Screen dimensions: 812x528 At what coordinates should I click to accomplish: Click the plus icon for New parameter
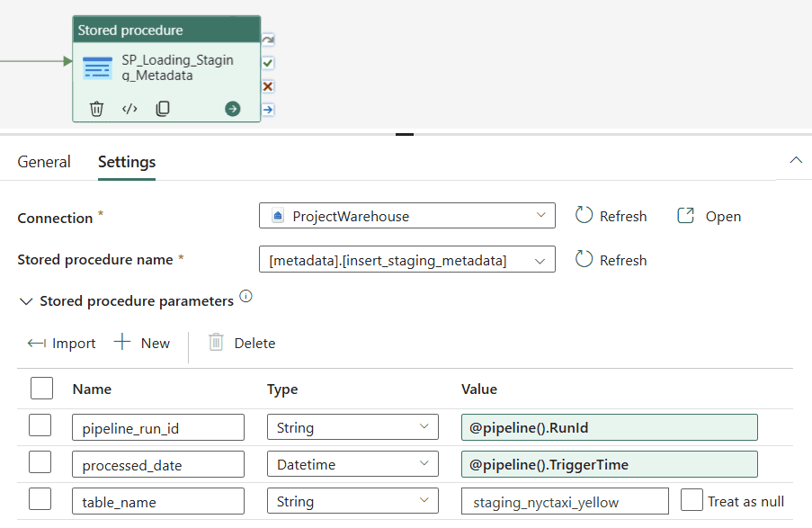[x=122, y=342]
